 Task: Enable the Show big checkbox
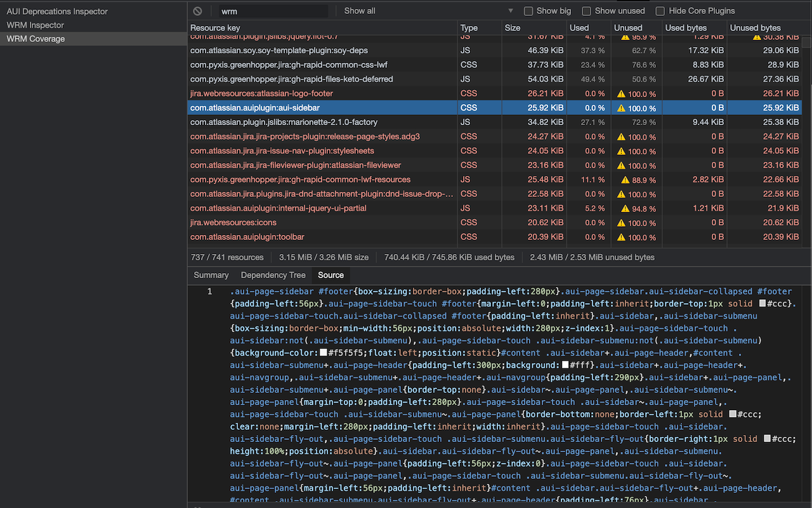tap(528, 11)
